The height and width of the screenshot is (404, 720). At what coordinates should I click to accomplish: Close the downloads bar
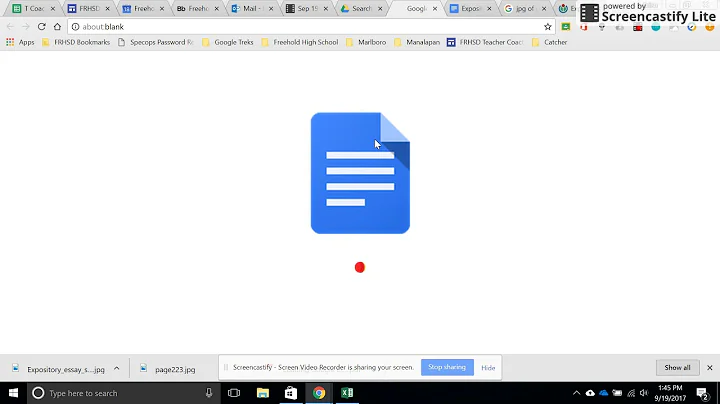tap(709, 368)
